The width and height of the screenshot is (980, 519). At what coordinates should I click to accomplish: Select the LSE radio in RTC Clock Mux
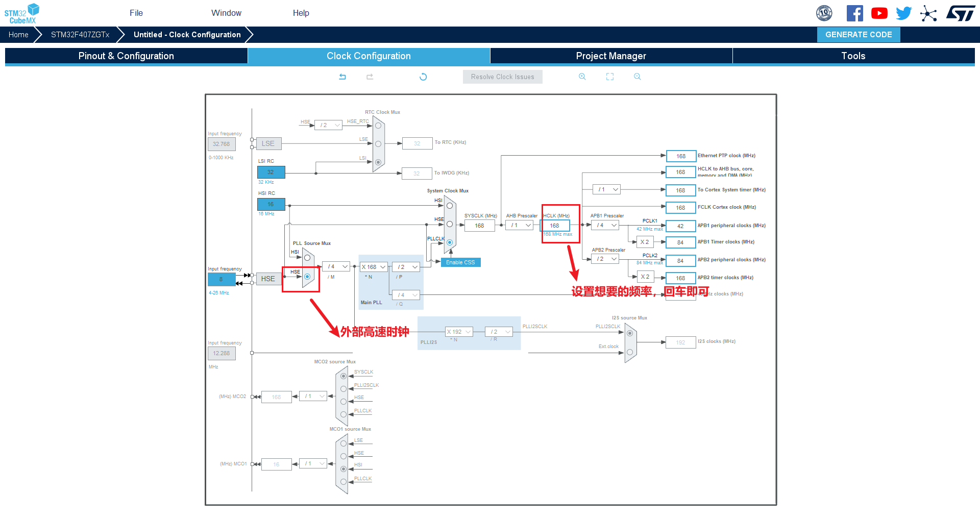(378, 144)
